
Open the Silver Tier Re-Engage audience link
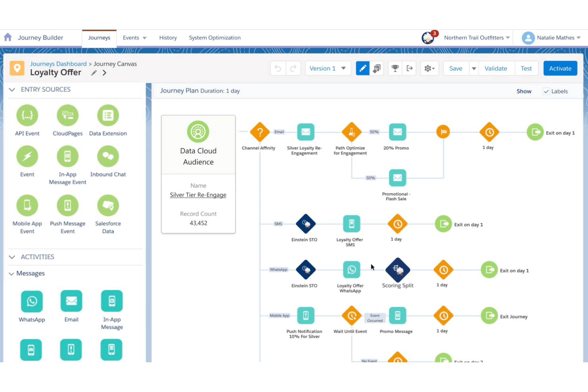point(198,195)
